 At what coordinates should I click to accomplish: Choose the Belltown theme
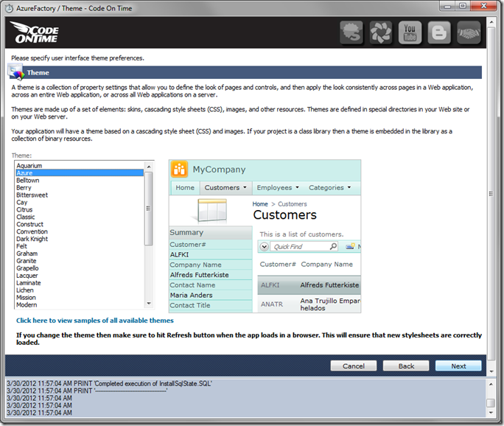[x=80, y=180]
